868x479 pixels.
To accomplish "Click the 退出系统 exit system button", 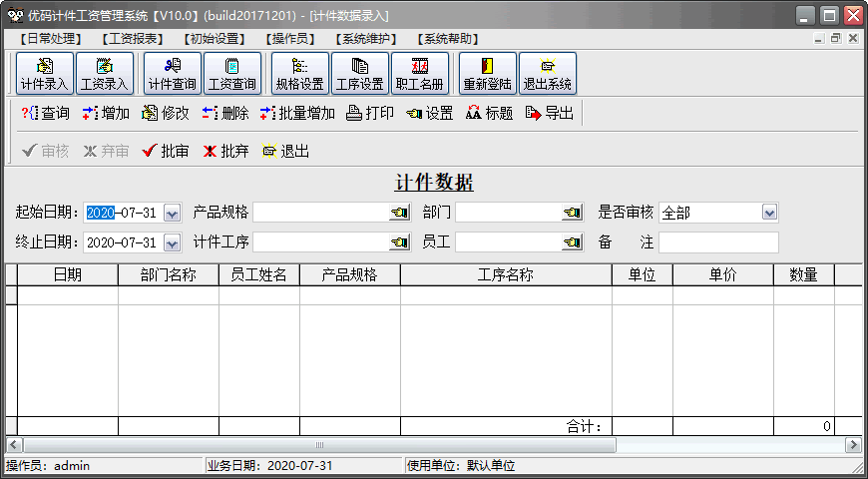I will click(548, 74).
